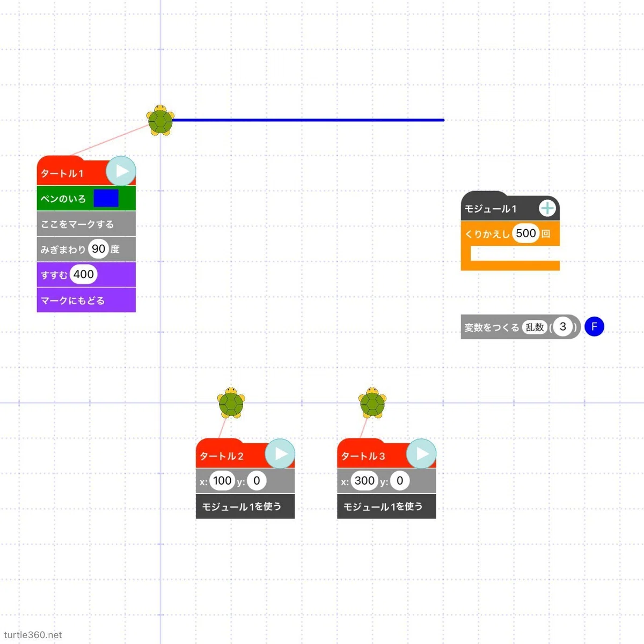The width and height of the screenshot is (644, 644).
Task: Select the マークにもどる block
Action: click(x=86, y=300)
